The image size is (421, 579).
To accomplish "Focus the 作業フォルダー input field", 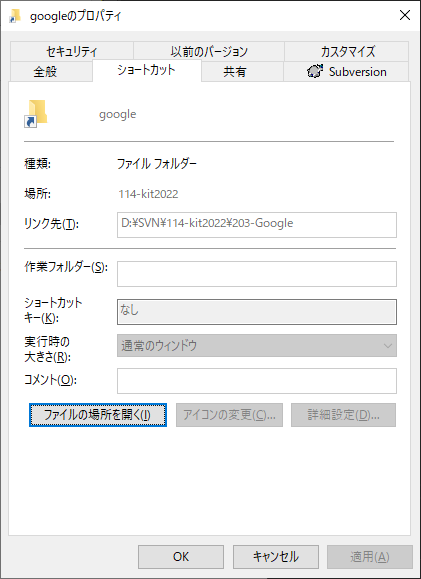I will [257, 274].
